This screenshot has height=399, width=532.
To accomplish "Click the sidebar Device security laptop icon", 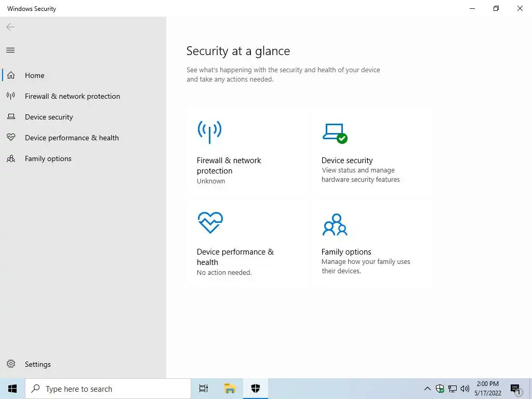I will [x=11, y=117].
